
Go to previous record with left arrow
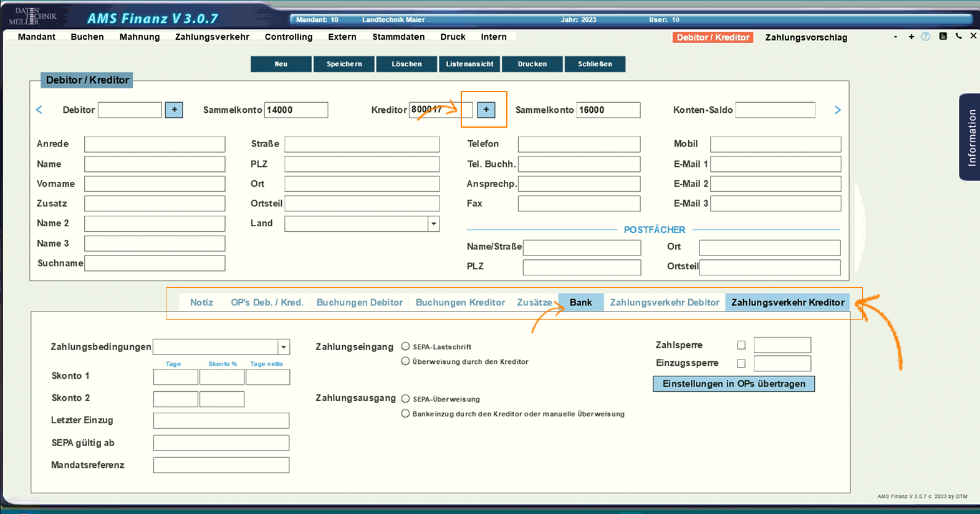coord(39,110)
